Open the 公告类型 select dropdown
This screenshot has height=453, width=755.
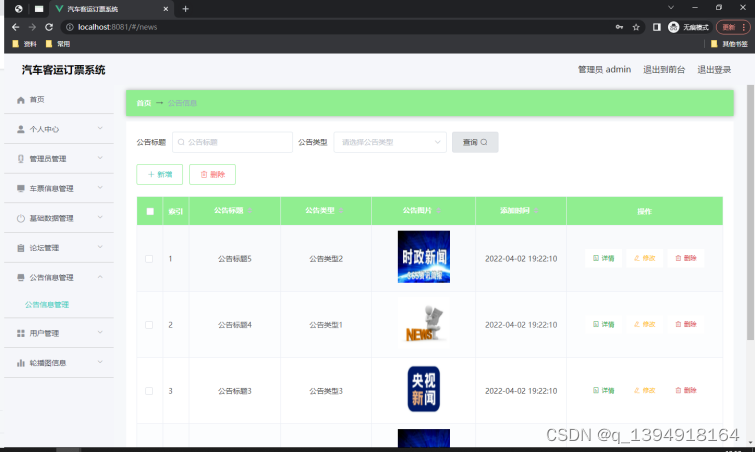coord(390,142)
